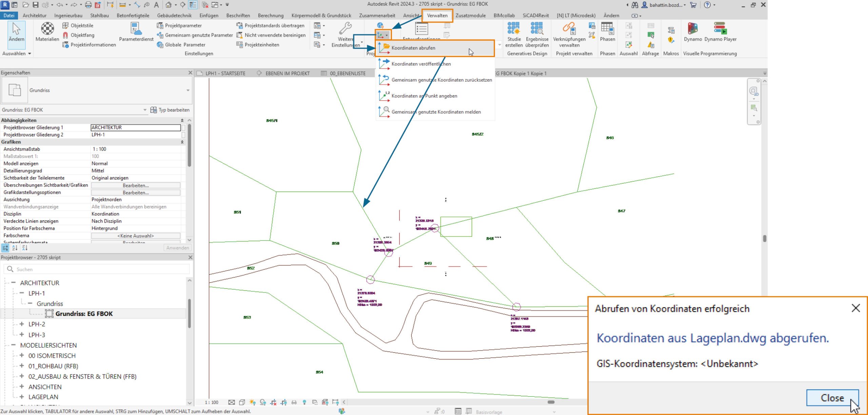Toggle temporary hide/isolate glasses icon
The height and width of the screenshot is (415, 868).
[x=294, y=402]
